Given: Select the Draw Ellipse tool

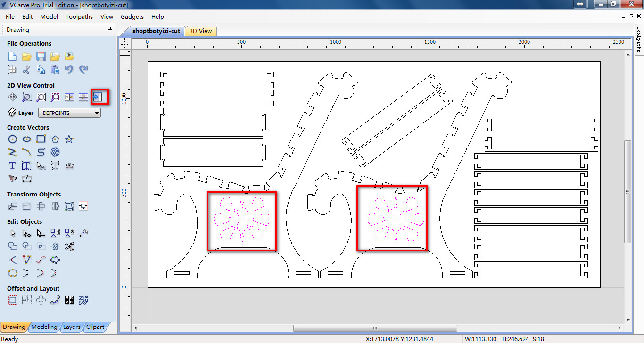Looking at the screenshot, I should click(x=27, y=139).
